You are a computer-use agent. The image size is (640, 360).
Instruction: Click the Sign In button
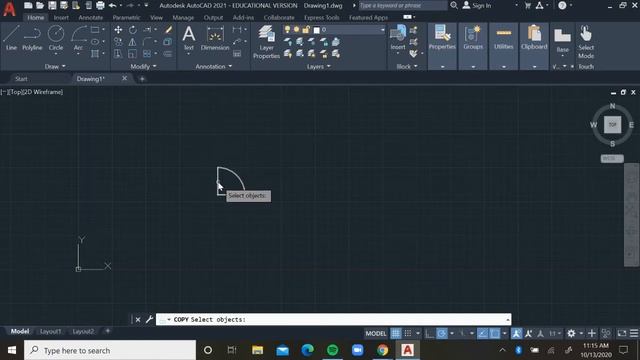pyautogui.click(x=477, y=5)
